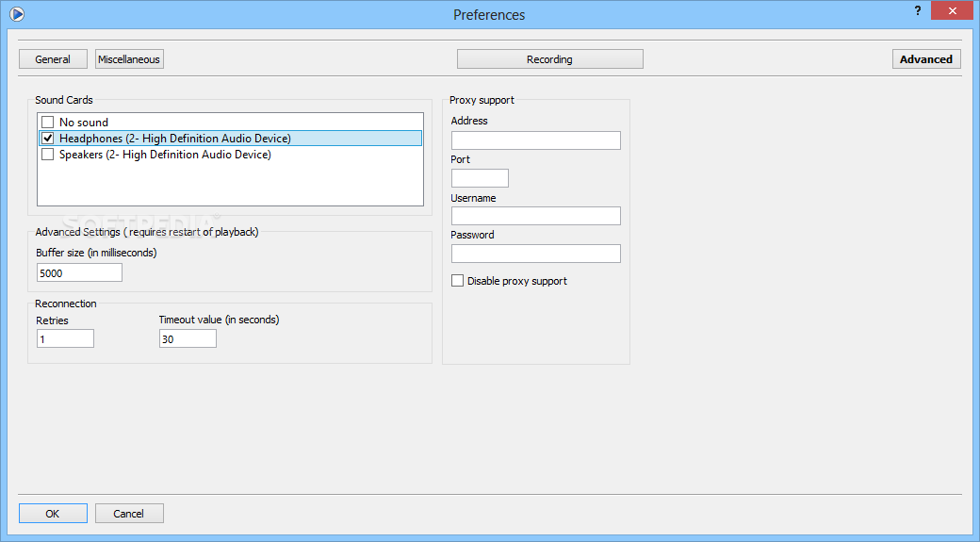Uncheck the Headphones sound card
This screenshot has height=542, width=980.
tap(48, 139)
